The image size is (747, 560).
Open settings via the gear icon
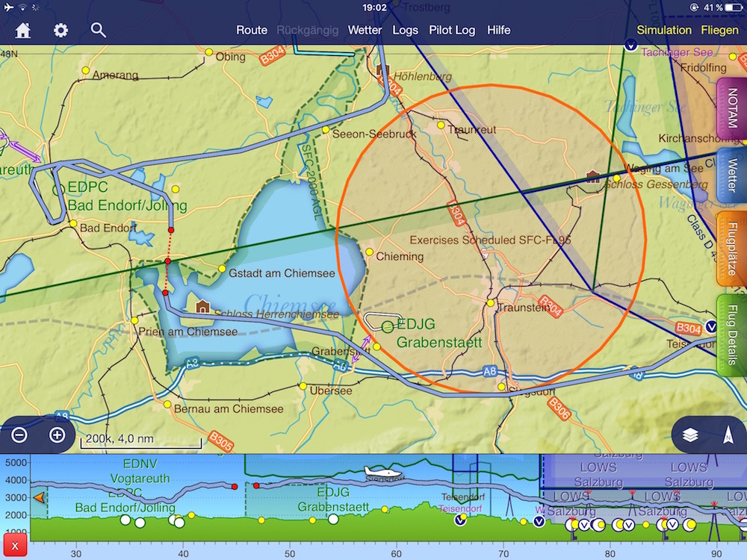point(61,31)
